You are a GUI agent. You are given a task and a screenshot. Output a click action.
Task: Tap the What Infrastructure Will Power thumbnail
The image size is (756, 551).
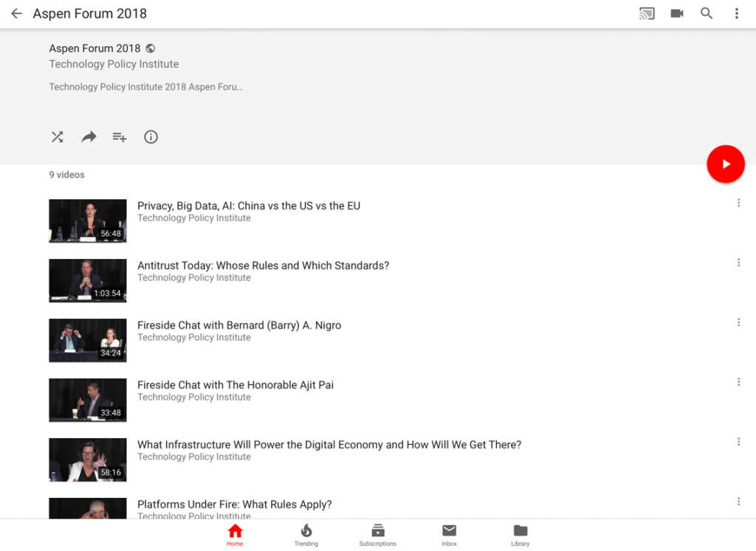click(88, 460)
